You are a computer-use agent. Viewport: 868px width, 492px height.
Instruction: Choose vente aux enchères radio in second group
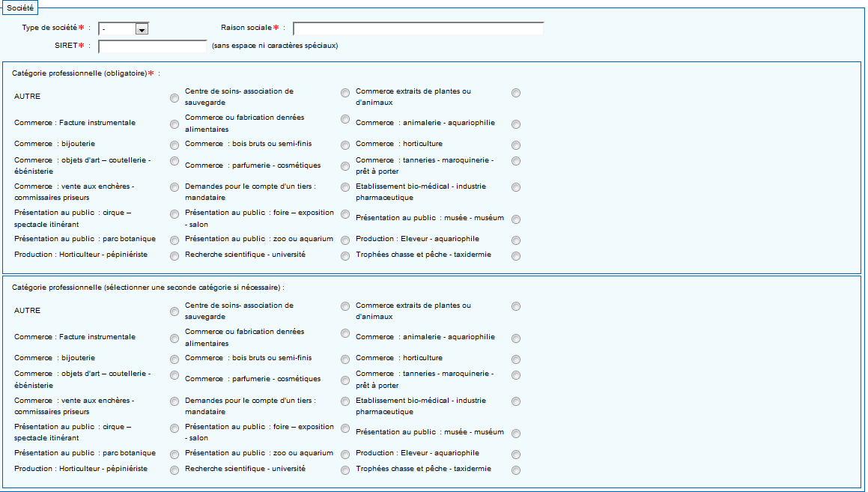[174, 402]
